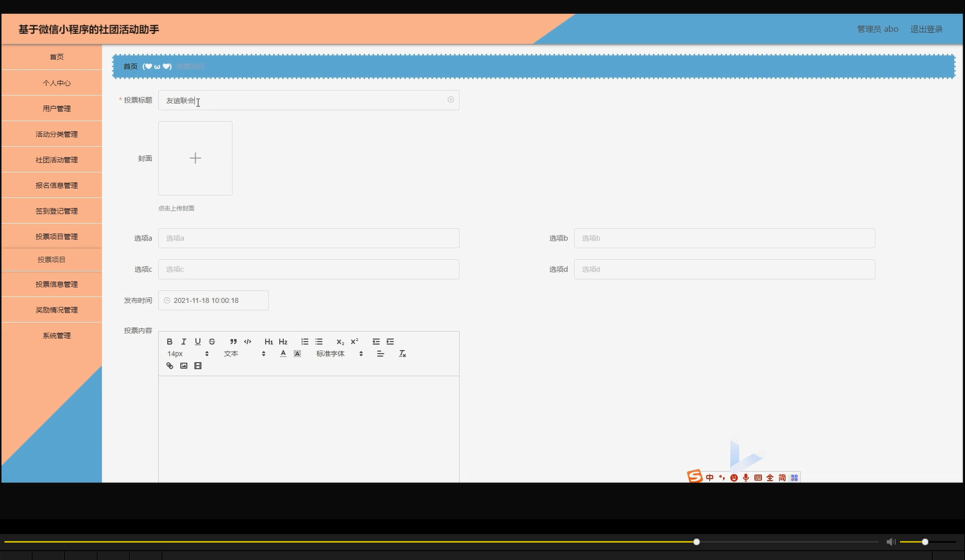This screenshot has width=965, height=560.
Task: Select 投票项目 submenu item
Action: pos(52,260)
